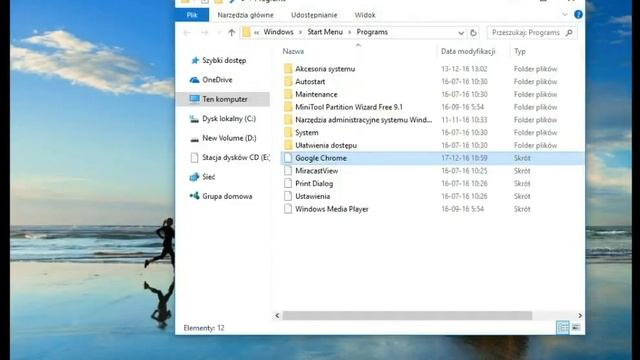The height and width of the screenshot is (360, 640).
Task: Click the Grupa domowa homegroup icon
Action: tap(194, 196)
